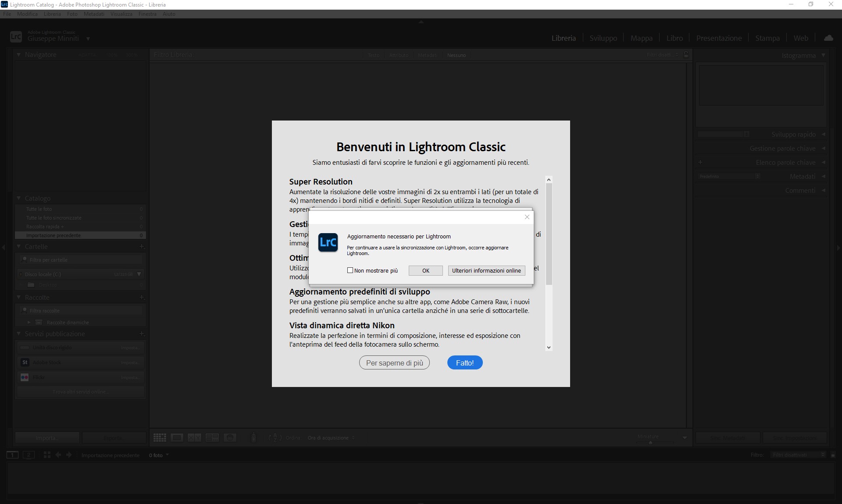Open the Presentazione module
The height and width of the screenshot is (504, 842).
719,38
